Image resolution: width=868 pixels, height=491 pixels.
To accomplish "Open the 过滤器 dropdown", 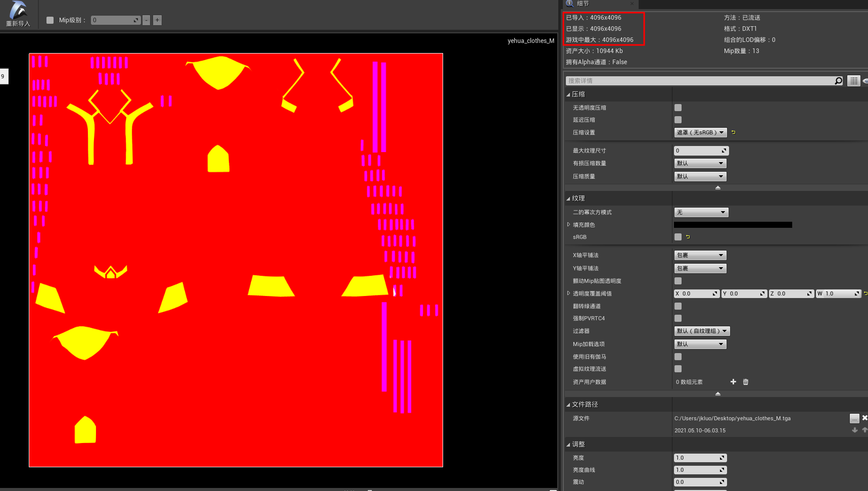I will (x=702, y=331).
